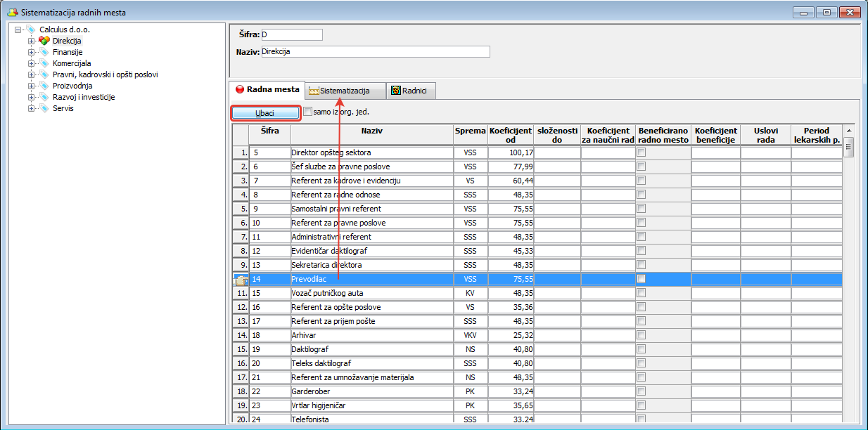Select Finansije in the organization tree

[68, 52]
